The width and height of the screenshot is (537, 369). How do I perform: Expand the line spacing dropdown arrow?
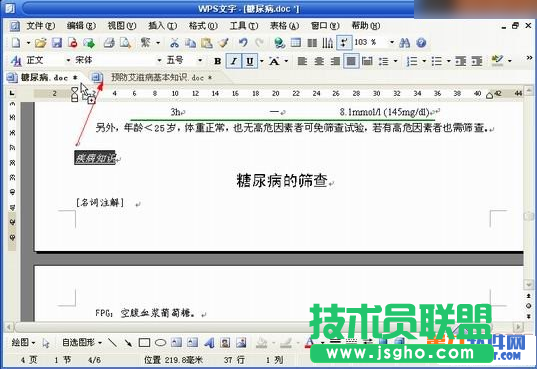[x=395, y=61]
